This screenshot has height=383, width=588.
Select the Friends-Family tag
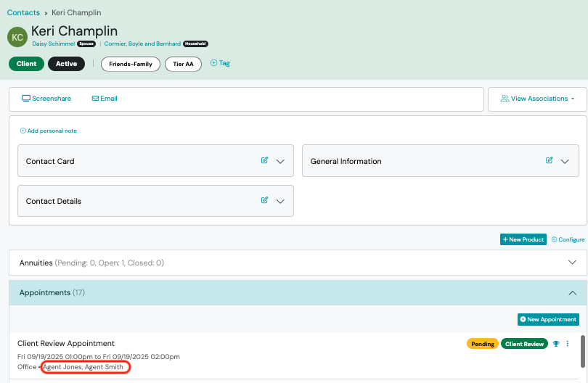(131, 64)
